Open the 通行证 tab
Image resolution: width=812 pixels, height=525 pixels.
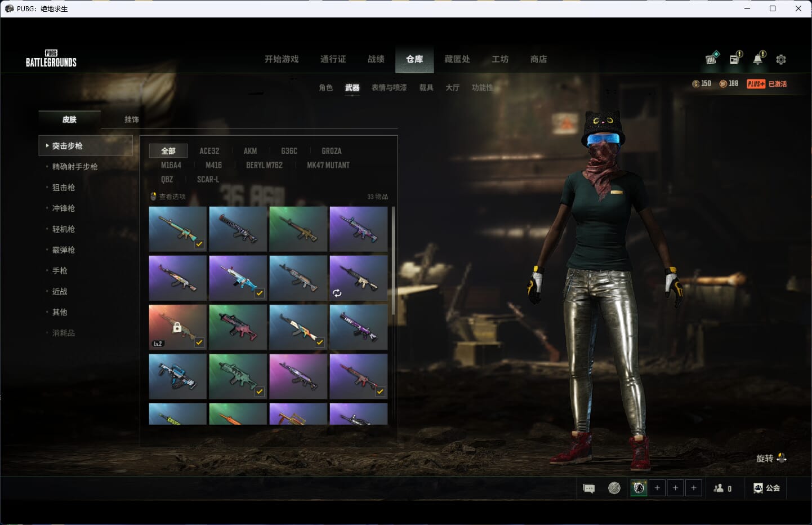pyautogui.click(x=333, y=59)
